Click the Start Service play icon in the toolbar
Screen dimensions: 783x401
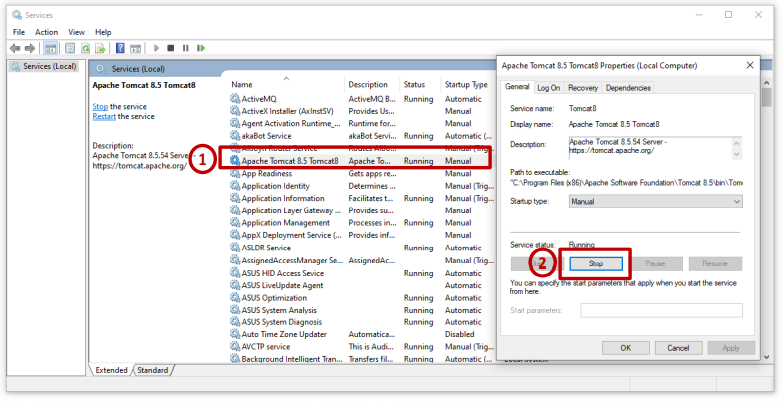[x=156, y=48]
